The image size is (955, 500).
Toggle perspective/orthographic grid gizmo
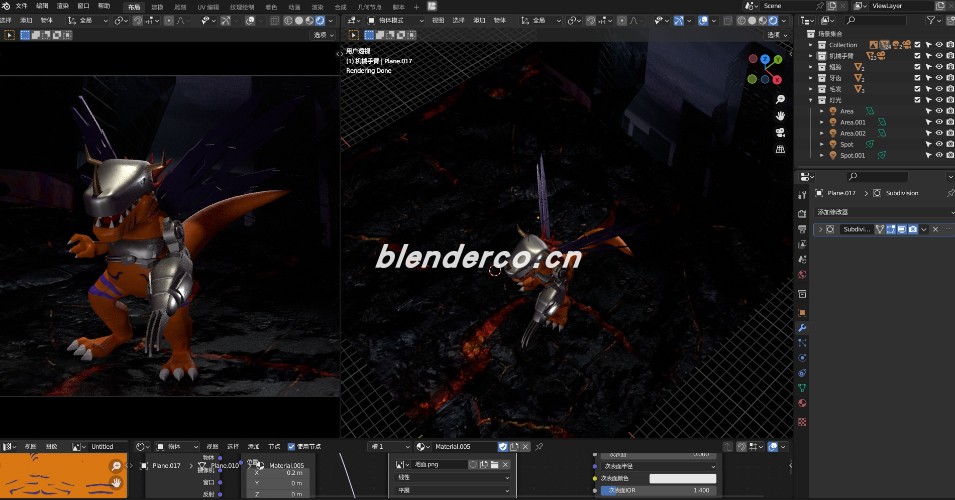click(x=780, y=149)
